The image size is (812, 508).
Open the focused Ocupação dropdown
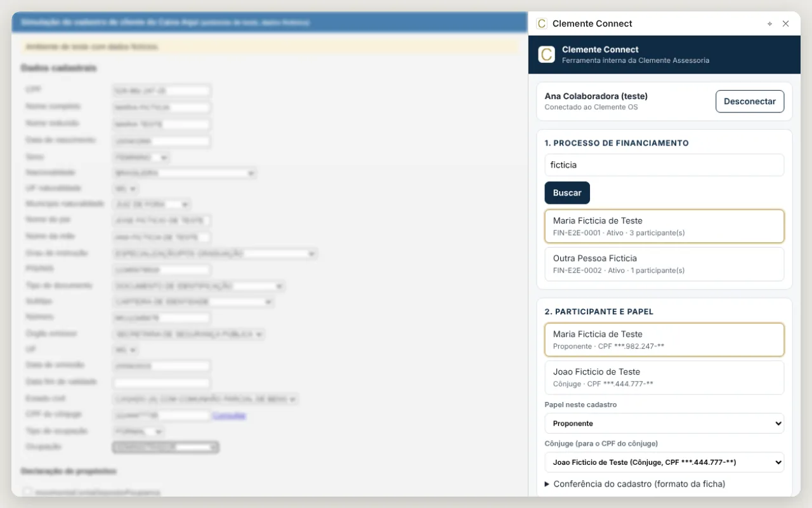point(166,448)
